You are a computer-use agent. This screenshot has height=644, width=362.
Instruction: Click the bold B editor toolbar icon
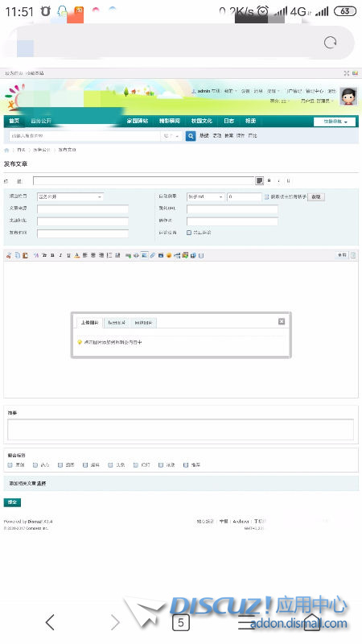[x=52, y=255]
